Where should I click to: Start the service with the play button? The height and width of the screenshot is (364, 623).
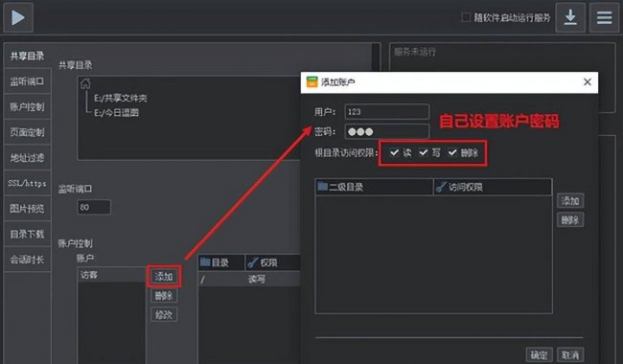(x=18, y=17)
